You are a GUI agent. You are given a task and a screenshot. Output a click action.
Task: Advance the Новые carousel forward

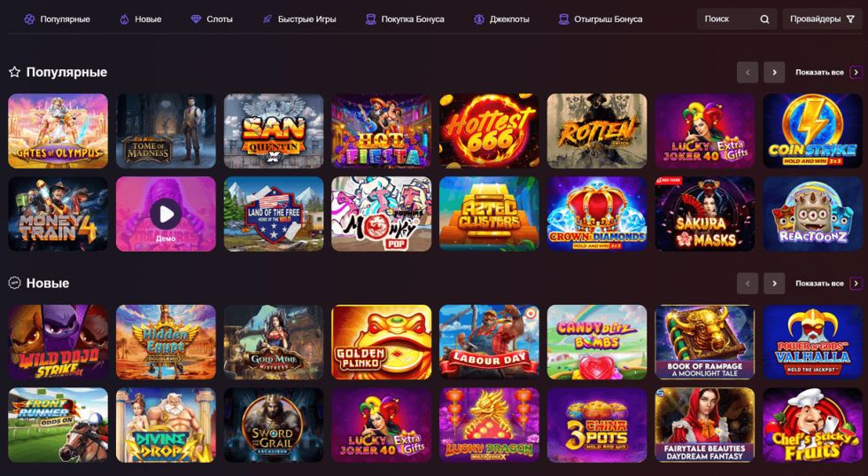click(x=774, y=283)
